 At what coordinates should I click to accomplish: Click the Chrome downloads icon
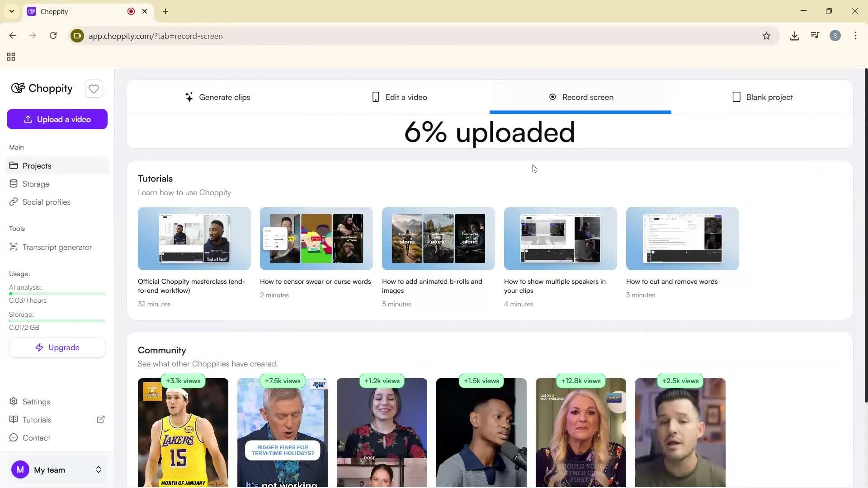(x=794, y=36)
